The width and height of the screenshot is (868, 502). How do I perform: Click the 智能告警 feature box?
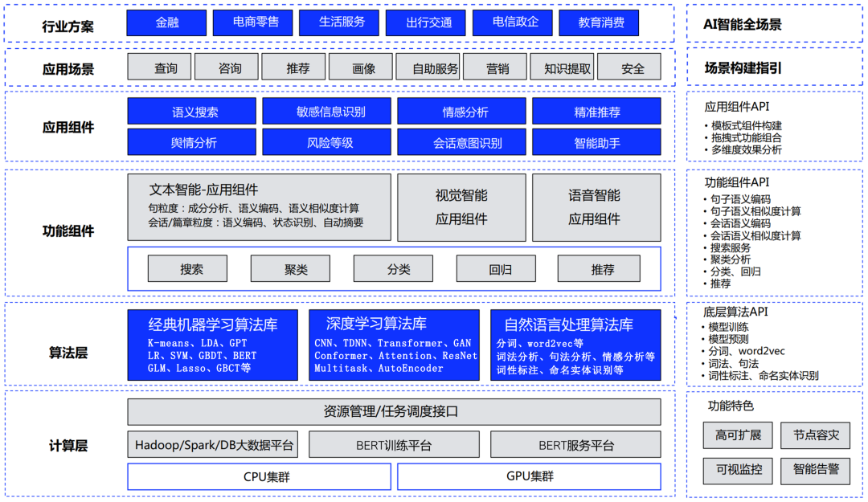click(x=816, y=471)
